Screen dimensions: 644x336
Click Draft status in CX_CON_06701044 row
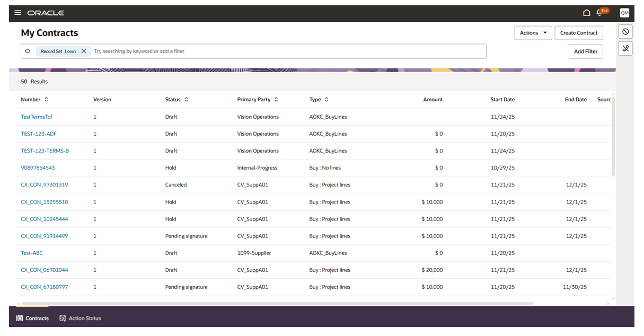pos(171,270)
